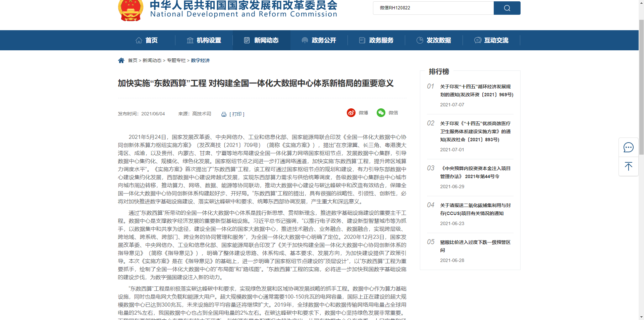Open the 数字经济 breadcrumb link
This screenshot has width=644, height=320.
coord(200,60)
